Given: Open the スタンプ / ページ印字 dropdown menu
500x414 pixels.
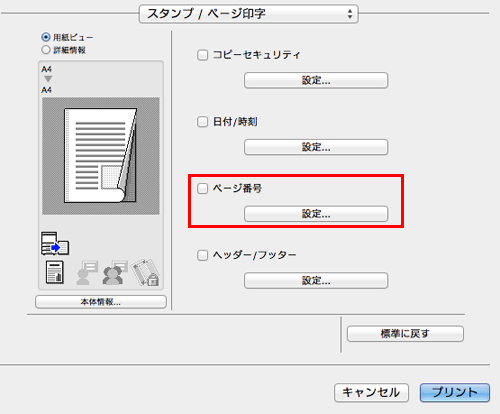Looking at the screenshot, I should tap(249, 14).
